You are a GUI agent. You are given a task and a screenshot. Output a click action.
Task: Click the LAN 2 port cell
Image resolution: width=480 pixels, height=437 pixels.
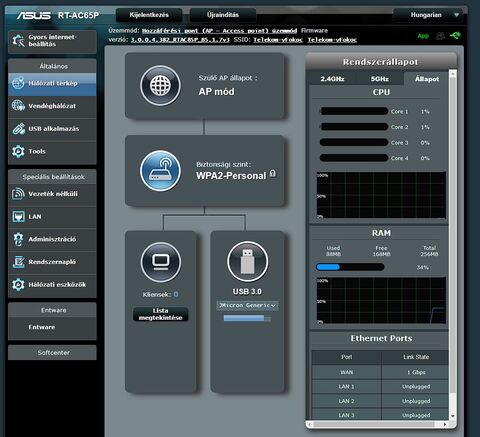pos(347,401)
